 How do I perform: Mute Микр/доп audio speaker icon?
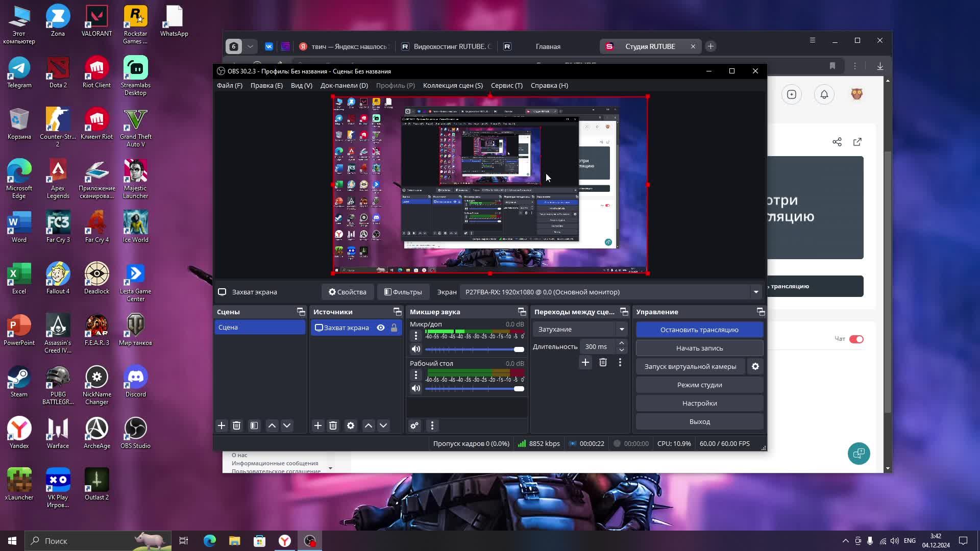tap(416, 349)
